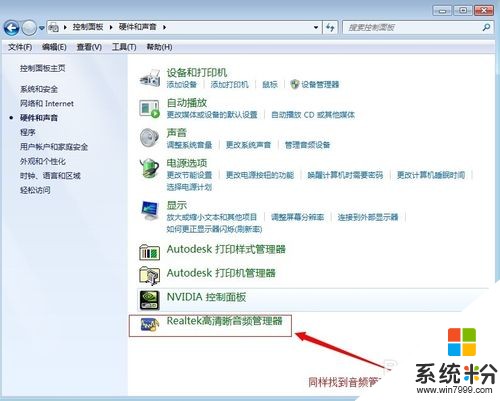Screen dimensions: 500x401
Task: Open the 调整屏幕分辨率 link
Action: click(x=297, y=217)
